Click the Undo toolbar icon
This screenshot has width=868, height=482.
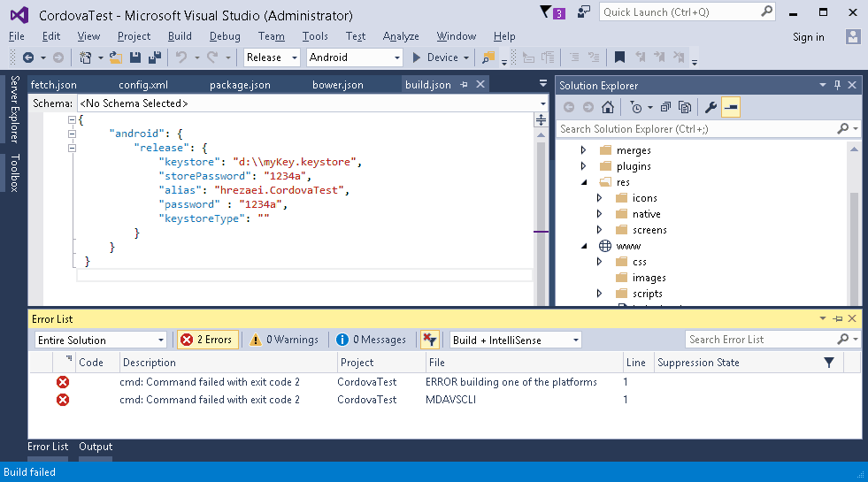point(181,57)
